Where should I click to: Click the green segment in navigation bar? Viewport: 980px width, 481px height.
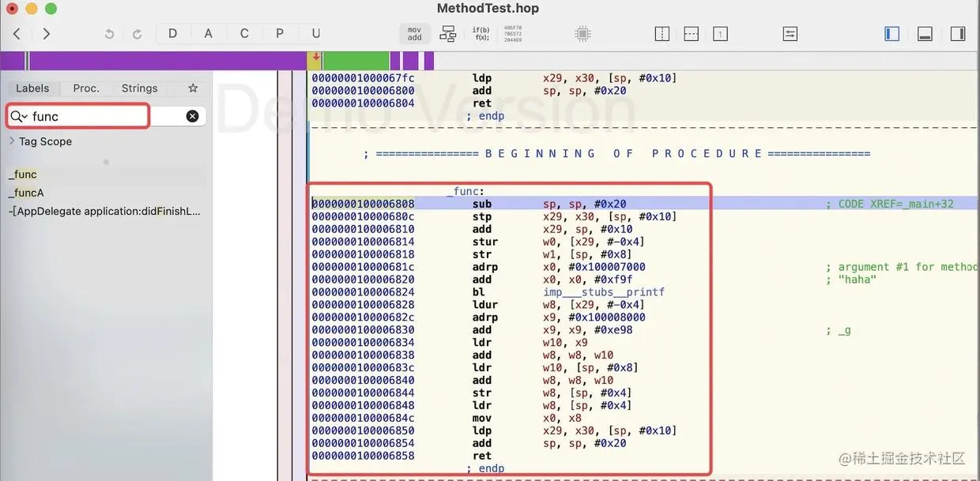[x=356, y=61]
